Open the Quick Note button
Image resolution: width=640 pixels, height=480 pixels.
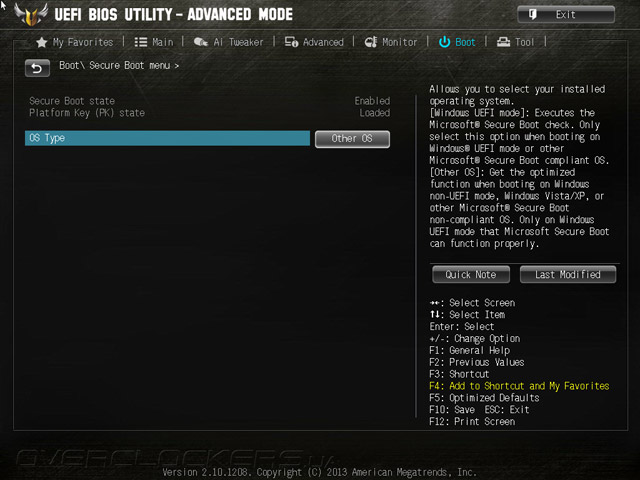point(471,275)
